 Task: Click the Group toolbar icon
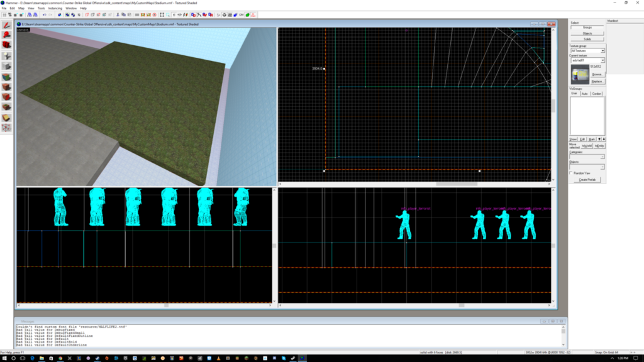pyautogui.click(x=67, y=15)
